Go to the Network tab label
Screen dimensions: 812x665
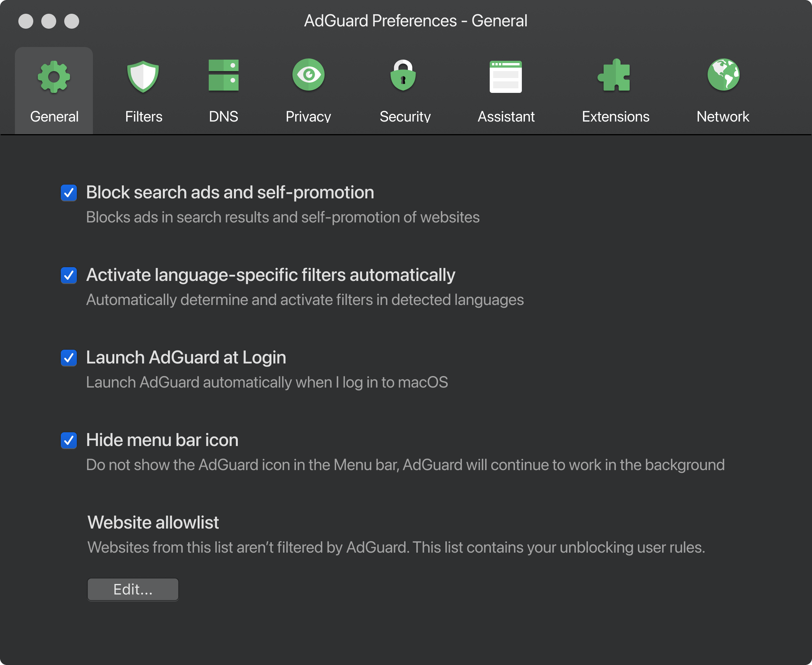click(x=723, y=117)
